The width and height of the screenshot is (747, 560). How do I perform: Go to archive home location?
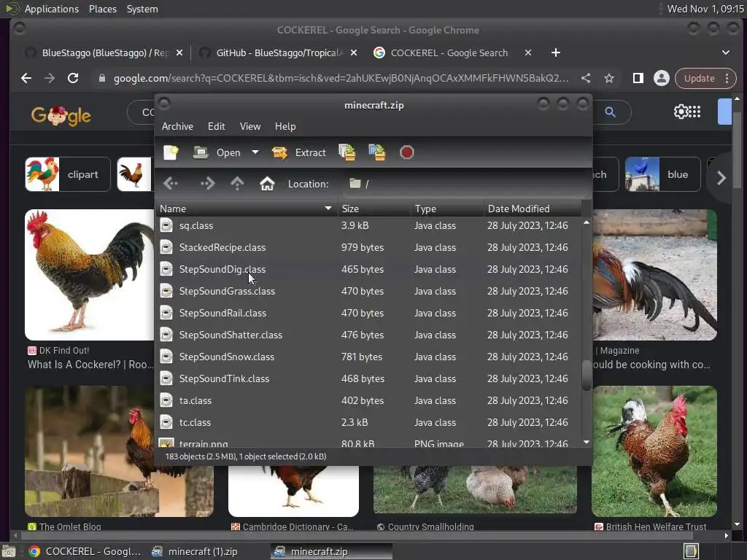point(267,183)
